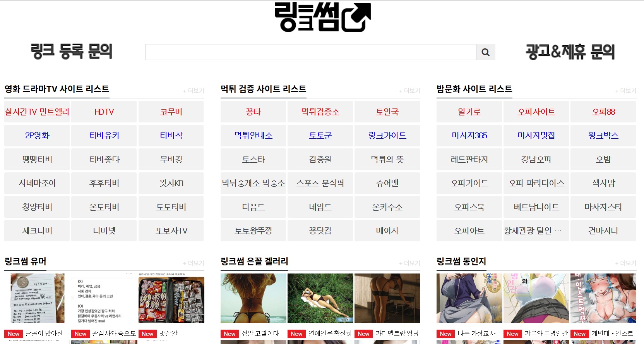Expand 더보기 for 영화 드라마TV 사이트 리스트

(x=194, y=91)
